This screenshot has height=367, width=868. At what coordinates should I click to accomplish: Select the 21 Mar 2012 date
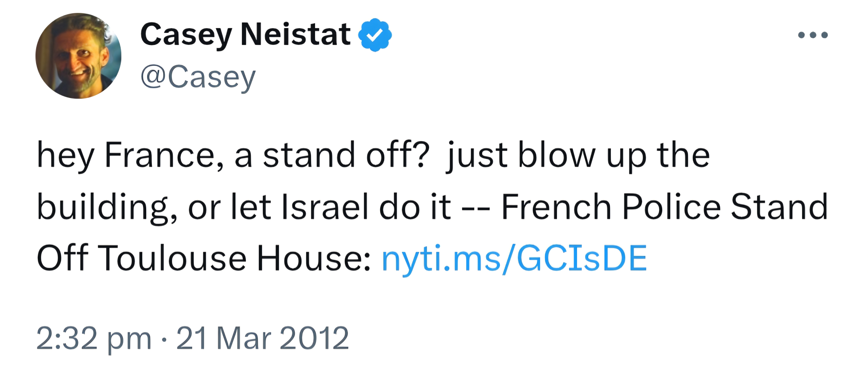pos(262,338)
